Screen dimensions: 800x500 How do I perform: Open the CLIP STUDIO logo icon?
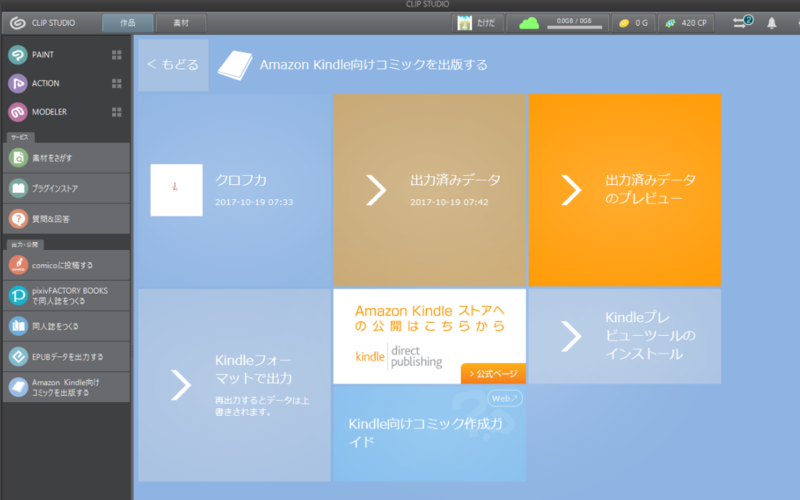pos(17,23)
